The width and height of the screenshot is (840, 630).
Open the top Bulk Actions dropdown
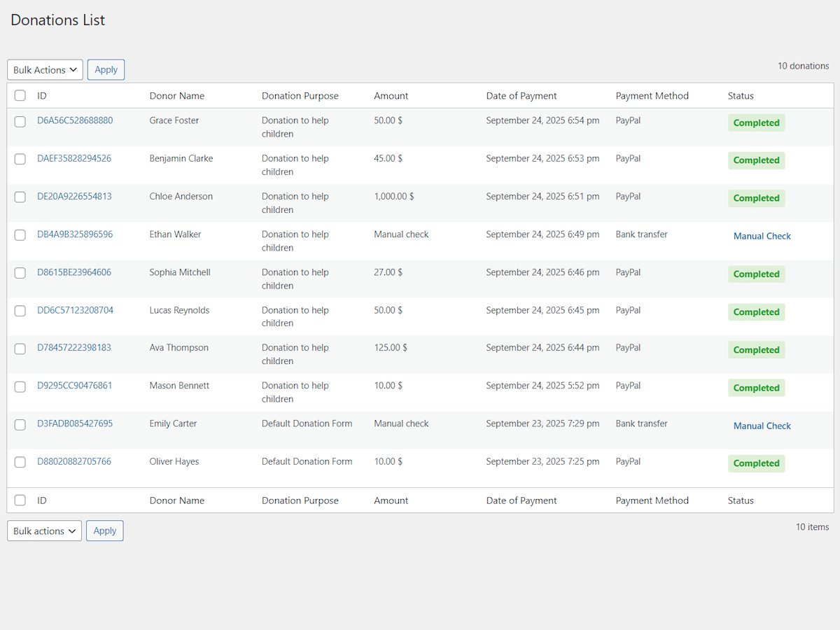point(44,69)
